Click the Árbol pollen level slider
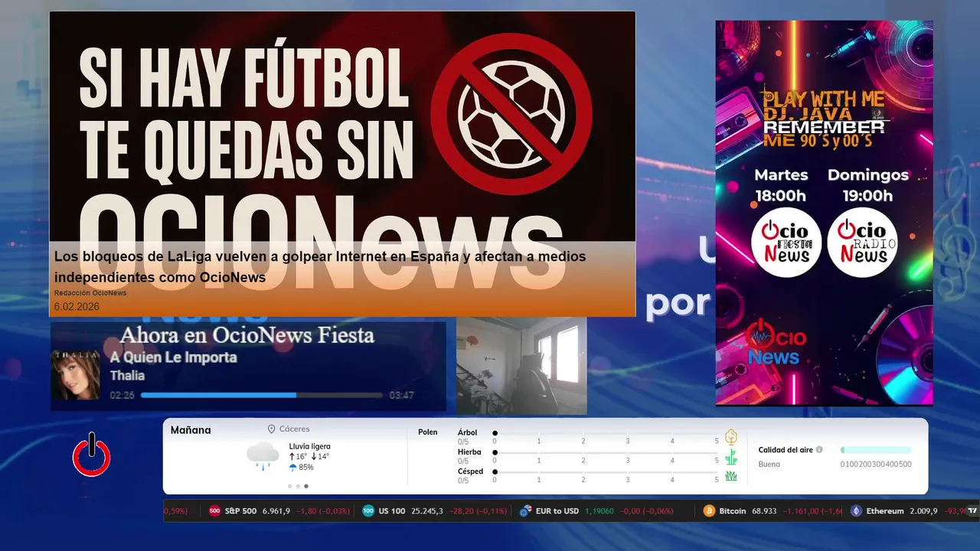Screen dimensions: 980x551 click(x=606, y=433)
